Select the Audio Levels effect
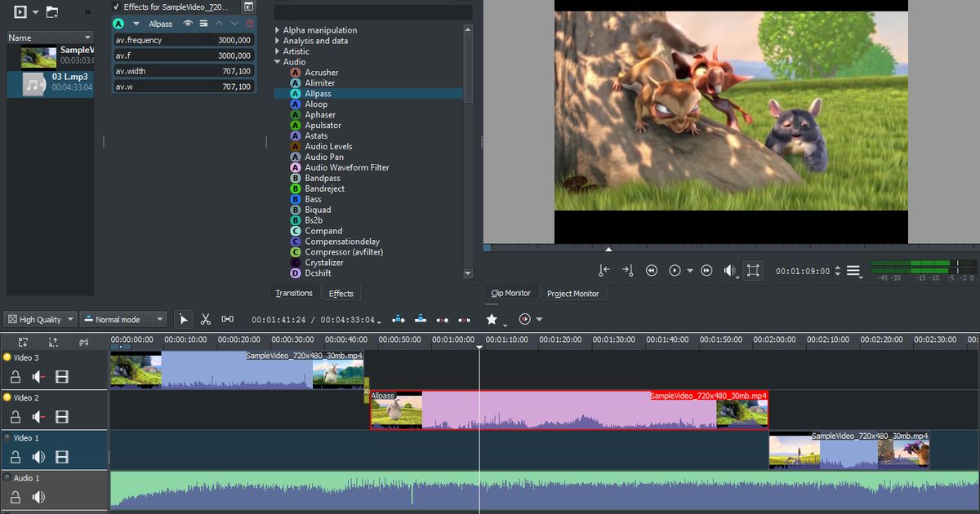The height and width of the screenshot is (514, 980). [x=328, y=147]
